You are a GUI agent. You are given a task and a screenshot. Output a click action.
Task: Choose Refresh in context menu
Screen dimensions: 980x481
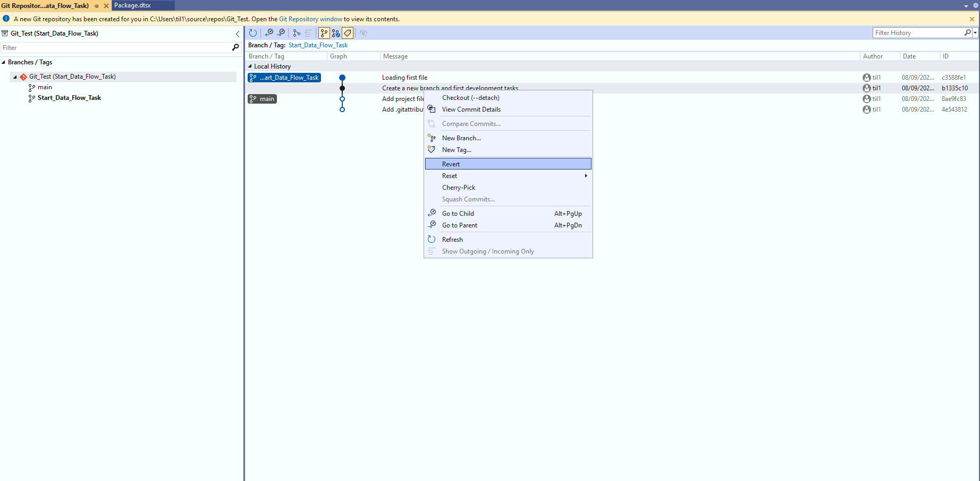[x=508, y=240]
